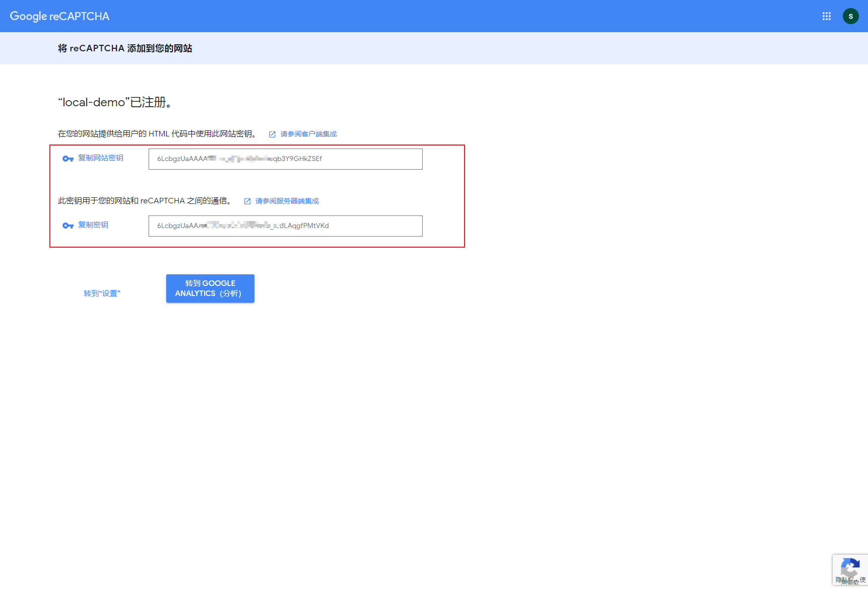Click inside the secret key field
The image size is (868, 592).
point(286,226)
